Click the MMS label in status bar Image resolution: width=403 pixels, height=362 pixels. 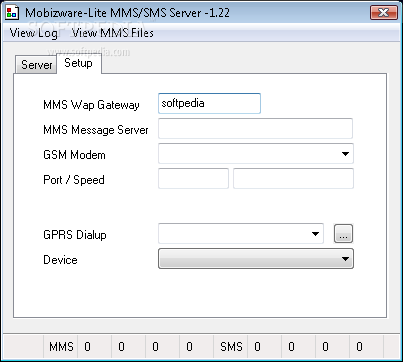(x=61, y=347)
